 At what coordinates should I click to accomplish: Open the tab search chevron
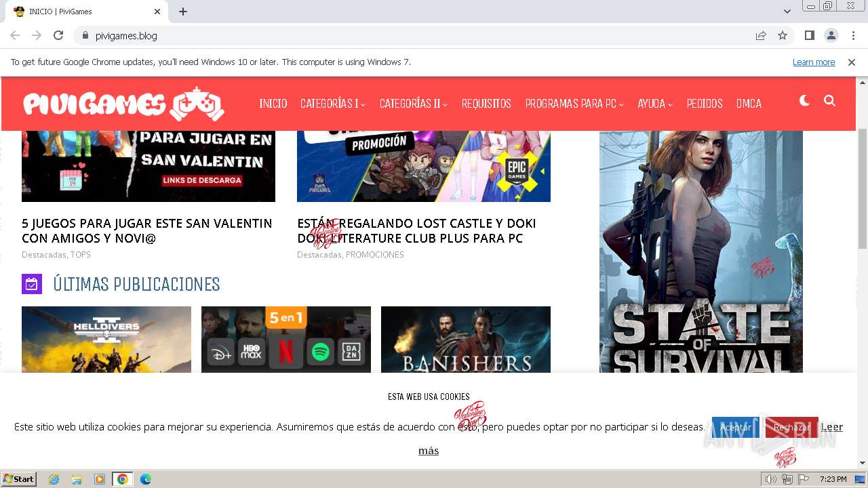click(787, 12)
